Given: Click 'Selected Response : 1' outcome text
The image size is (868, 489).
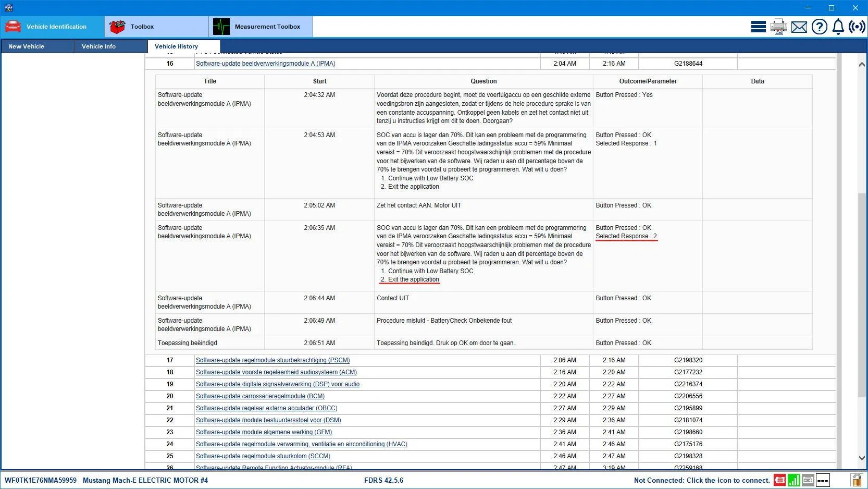Looking at the screenshot, I should [626, 143].
